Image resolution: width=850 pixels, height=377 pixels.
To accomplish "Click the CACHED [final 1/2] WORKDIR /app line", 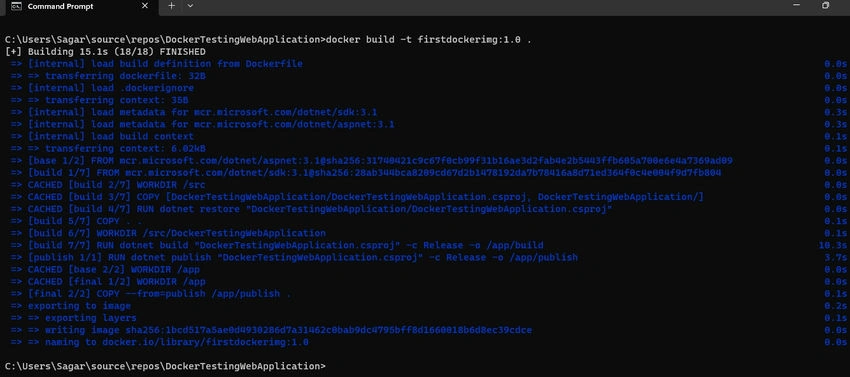I will [x=108, y=282].
